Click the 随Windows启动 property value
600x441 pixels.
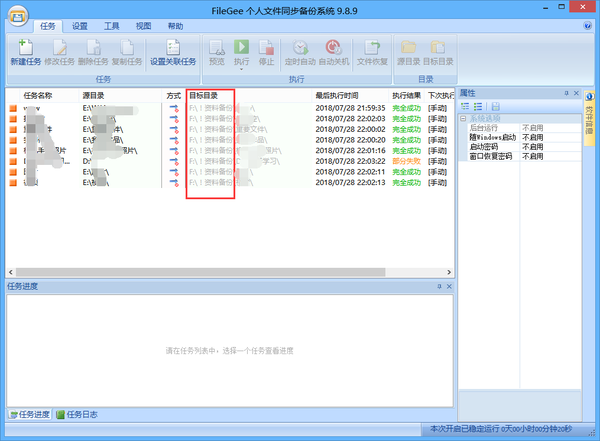(x=550, y=137)
